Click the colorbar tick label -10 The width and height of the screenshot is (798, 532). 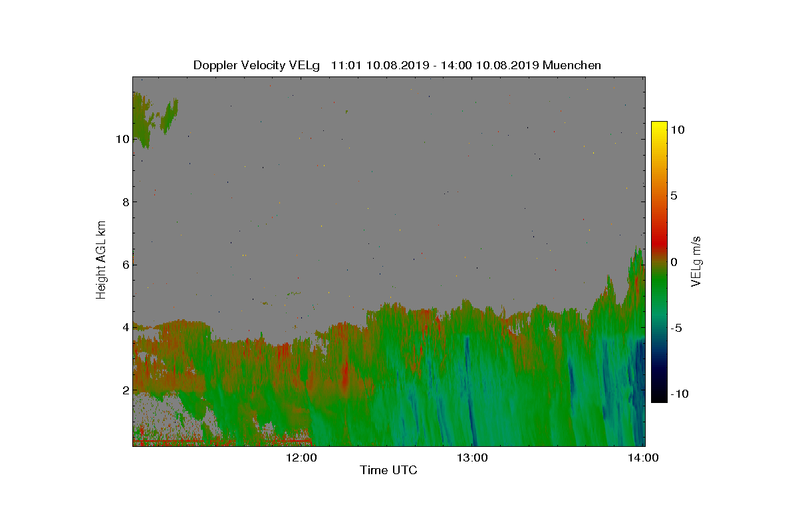pyautogui.click(x=679, y=394)
